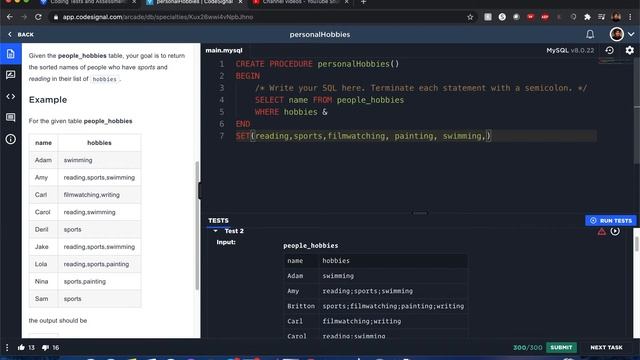Click the Chrome profile avatar in toolbar
The image size is (640, 360).
pyautogui.click(x=616, y=17)
